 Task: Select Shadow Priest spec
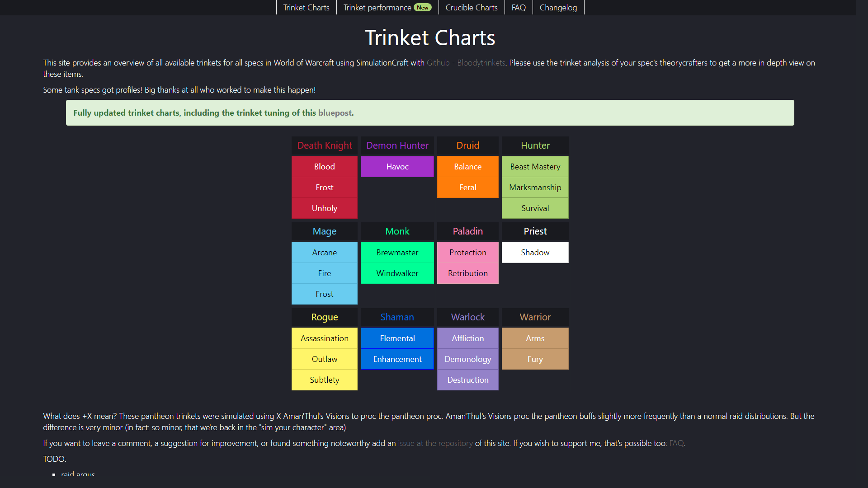click(535, 253)
